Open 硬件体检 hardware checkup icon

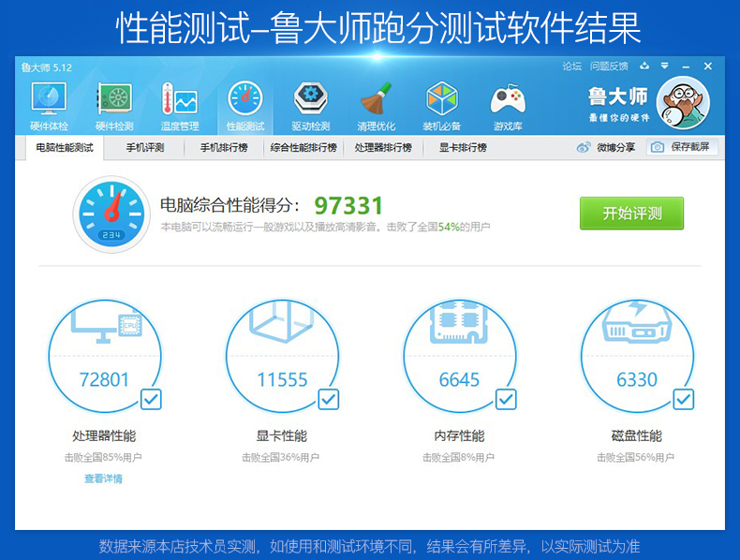point(49,99)
